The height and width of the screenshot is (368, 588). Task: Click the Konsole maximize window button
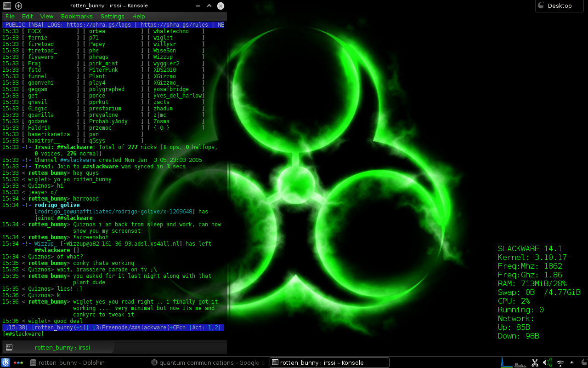click(x=209, y=6)
